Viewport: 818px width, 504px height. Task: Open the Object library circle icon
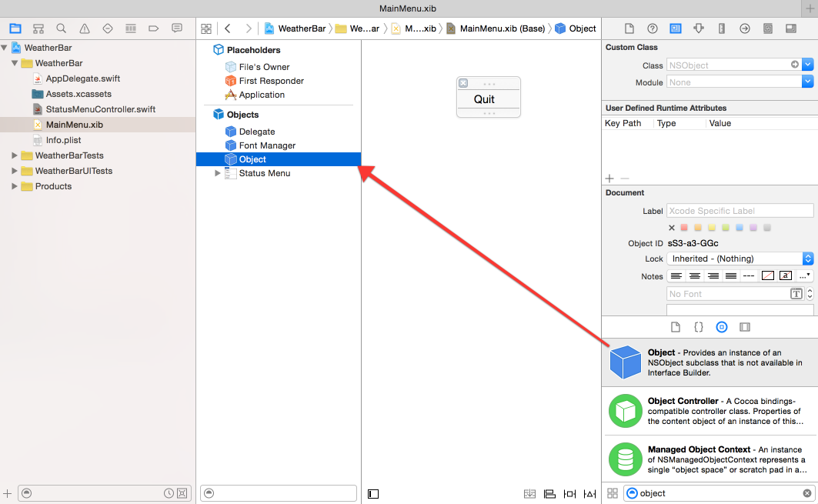click(x=722, y=327)
